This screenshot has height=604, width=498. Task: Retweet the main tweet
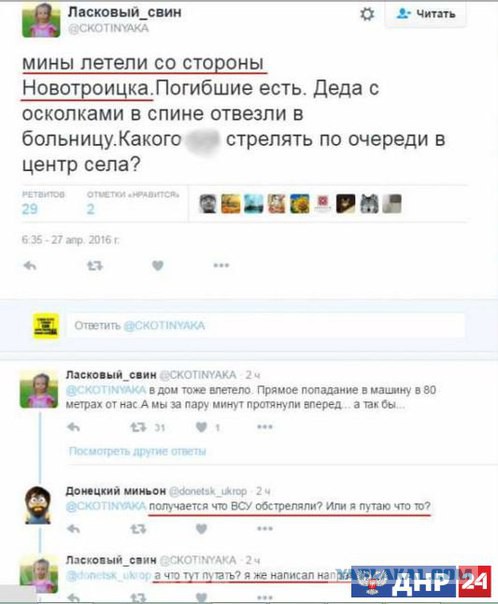[94, 265]
